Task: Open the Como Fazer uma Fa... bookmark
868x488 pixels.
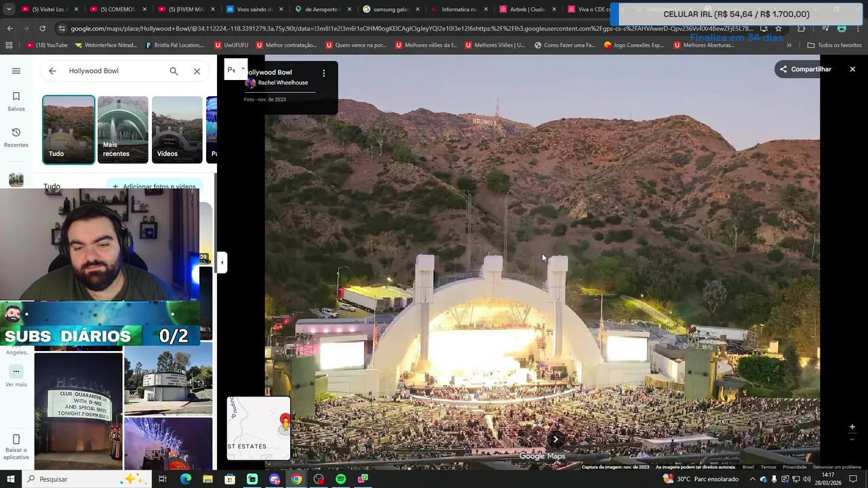Action: point(564,45)
